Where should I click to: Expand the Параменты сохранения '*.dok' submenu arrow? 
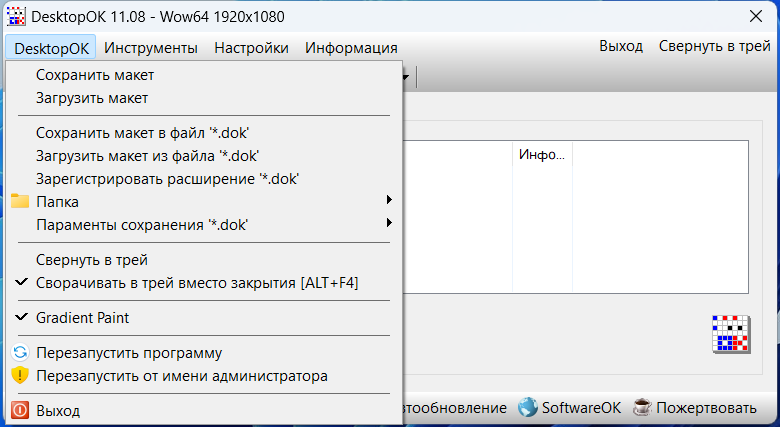pyautogui.click(x=389, y=223)
